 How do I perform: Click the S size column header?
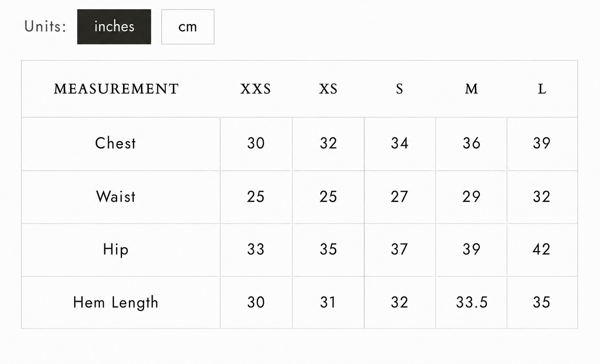(400, 89)
